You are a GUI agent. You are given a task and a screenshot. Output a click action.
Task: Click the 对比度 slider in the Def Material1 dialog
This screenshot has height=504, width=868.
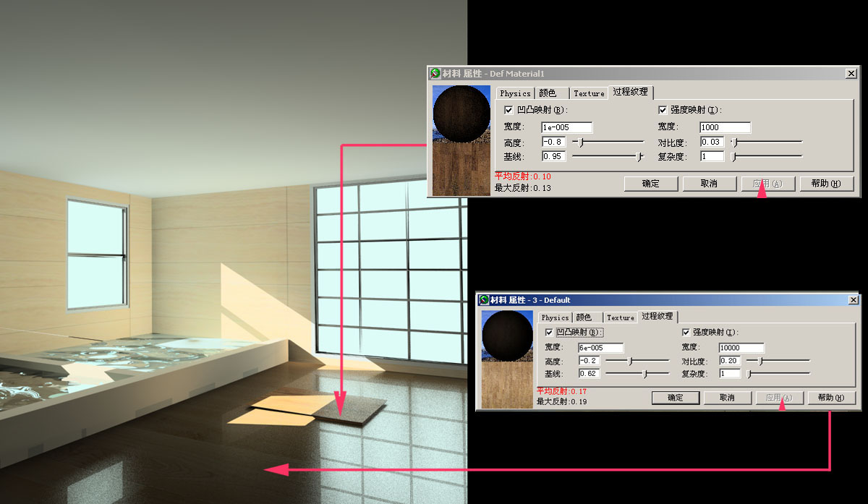coord(767,142)
